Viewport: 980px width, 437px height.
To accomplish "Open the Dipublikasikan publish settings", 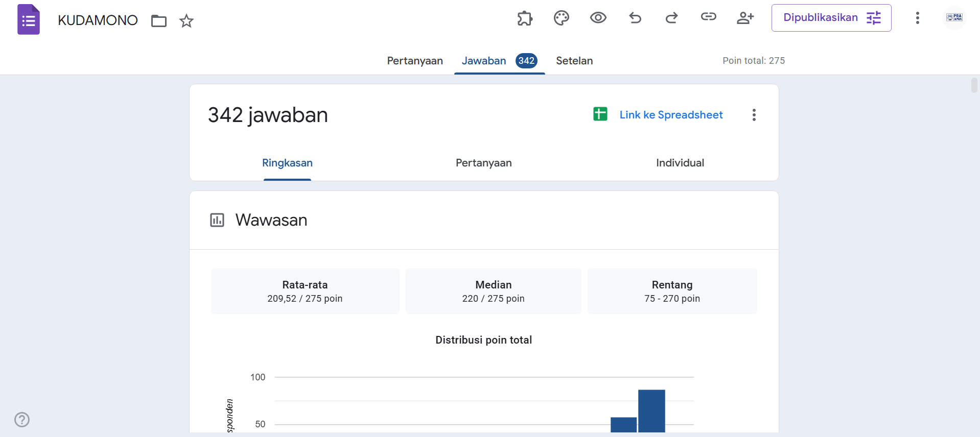I will tap(831, 18).
